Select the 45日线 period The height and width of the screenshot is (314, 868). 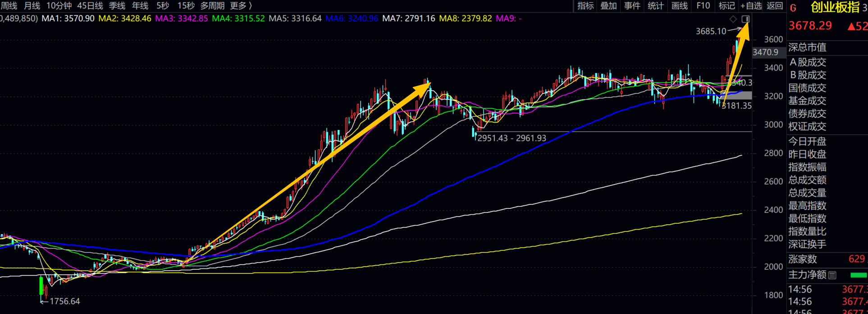[90, 6]
